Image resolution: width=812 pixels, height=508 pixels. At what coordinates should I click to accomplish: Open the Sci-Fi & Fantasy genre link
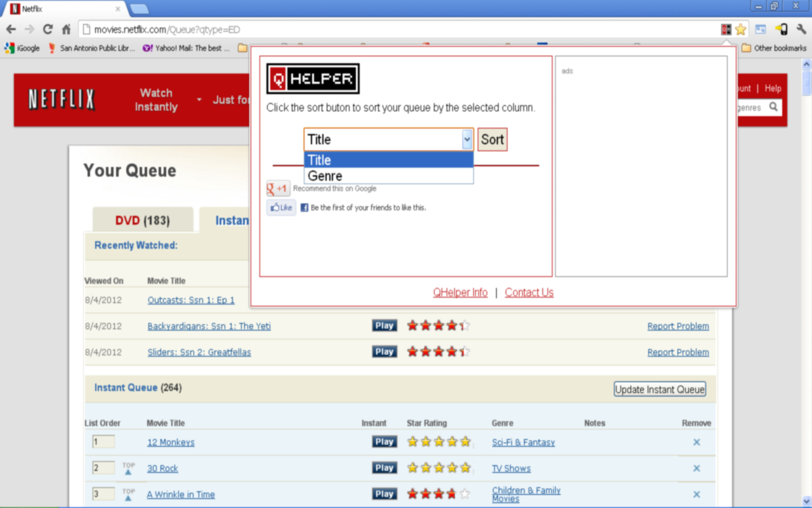click(523, 442)
